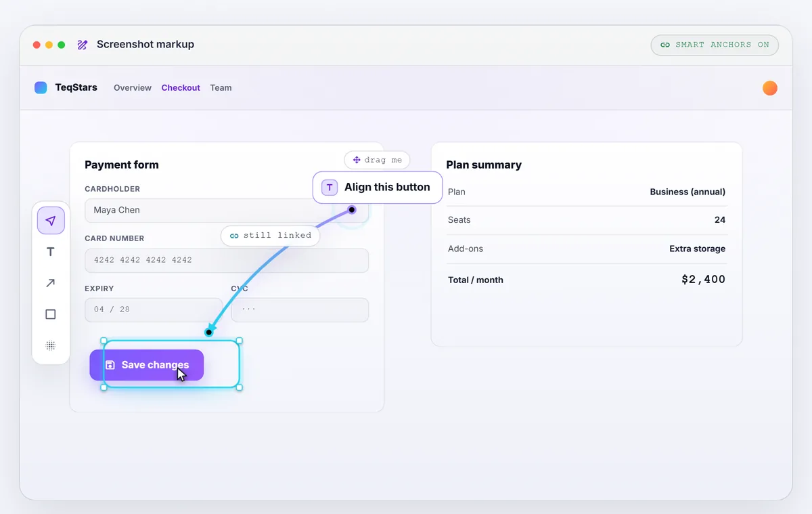
Task: Click the Expiry field showing 04 / 28
Action: [154, 310]
